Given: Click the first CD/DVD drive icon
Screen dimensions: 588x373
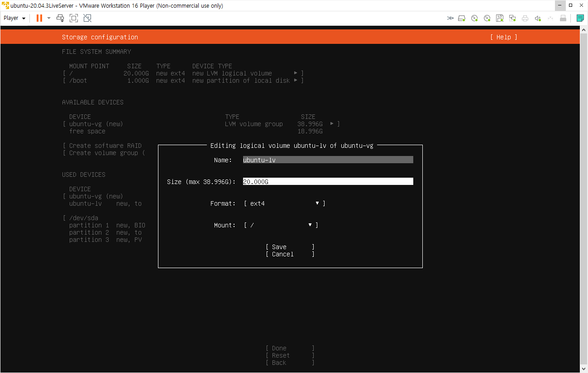Looking at the screenshot, I should (x=474, y=18).
